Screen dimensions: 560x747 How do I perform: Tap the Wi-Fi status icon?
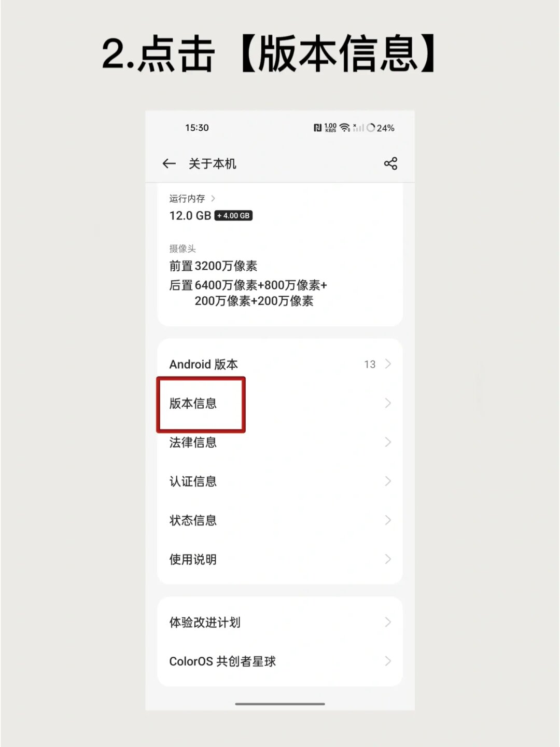tap(345, 128)
